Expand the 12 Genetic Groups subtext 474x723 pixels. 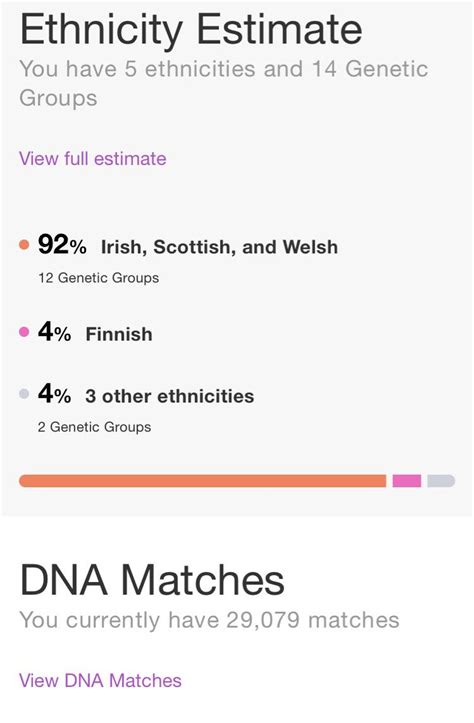[99, 278]
